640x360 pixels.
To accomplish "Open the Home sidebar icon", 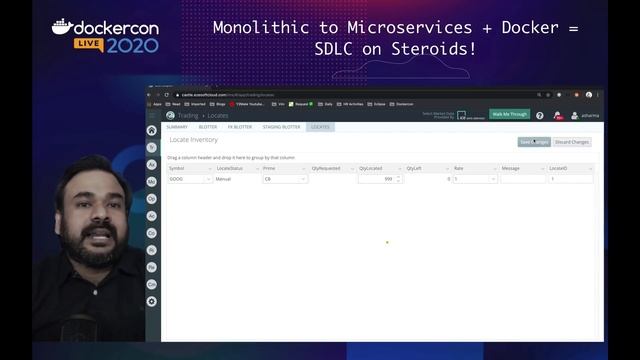I will 151,131.
